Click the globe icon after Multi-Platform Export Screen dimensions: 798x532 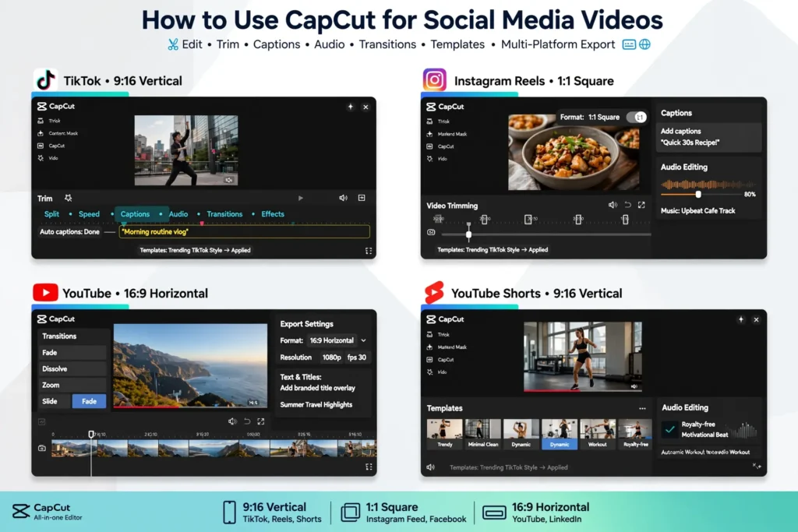[644, 44]
